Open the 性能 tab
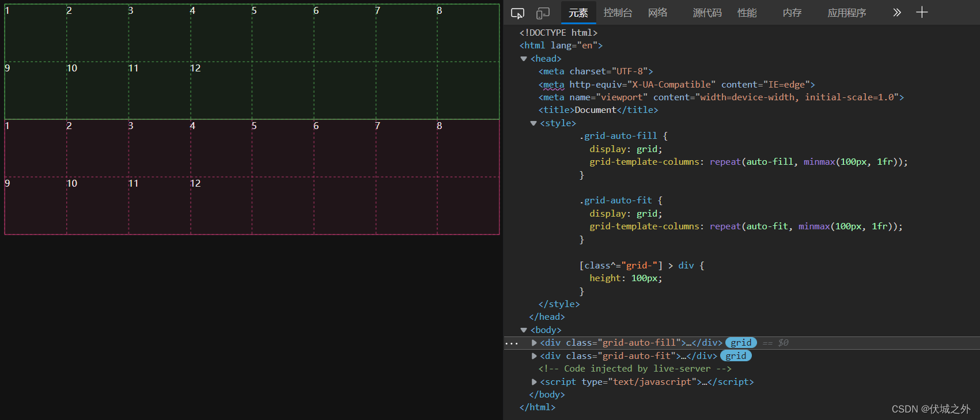Image resolution: width=980 pixels, height=420 pixels. pyautogui.click(x=747, y=13)
